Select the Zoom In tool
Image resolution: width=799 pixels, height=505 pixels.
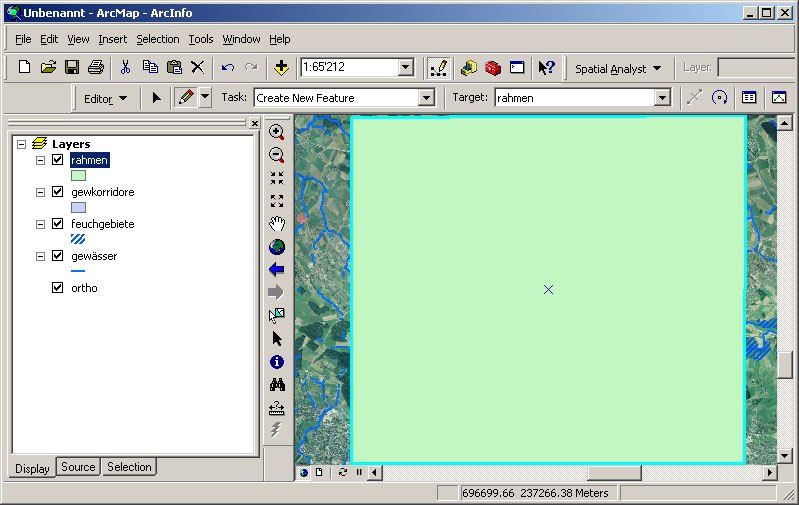point(277,132)
